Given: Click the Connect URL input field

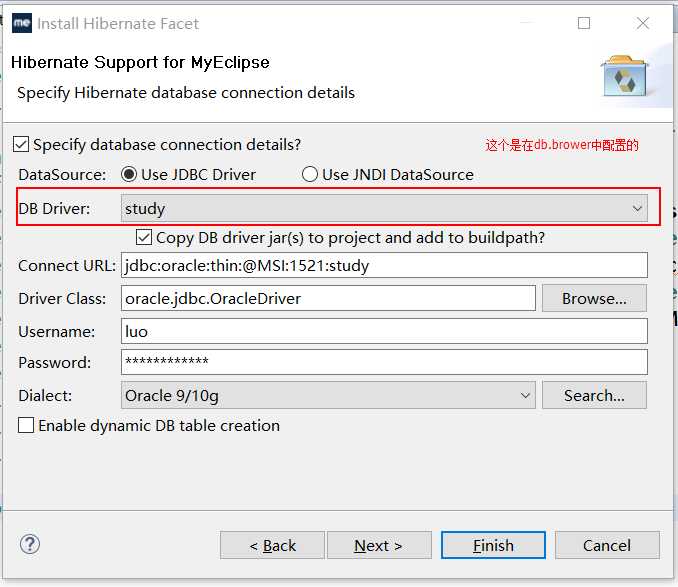Looking at the screenshot, I should click(384, 265).
